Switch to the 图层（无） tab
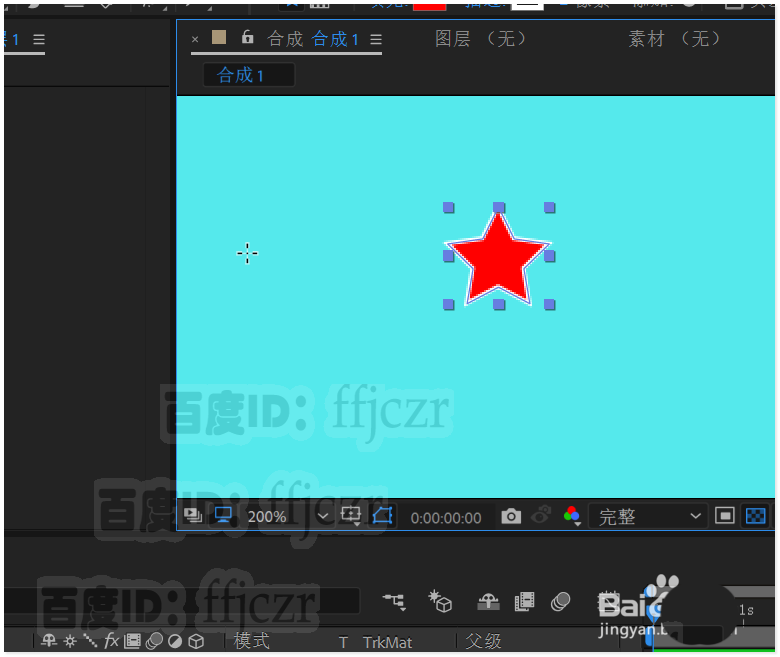This screenshot has height=657, width=780. coord(480,39)
